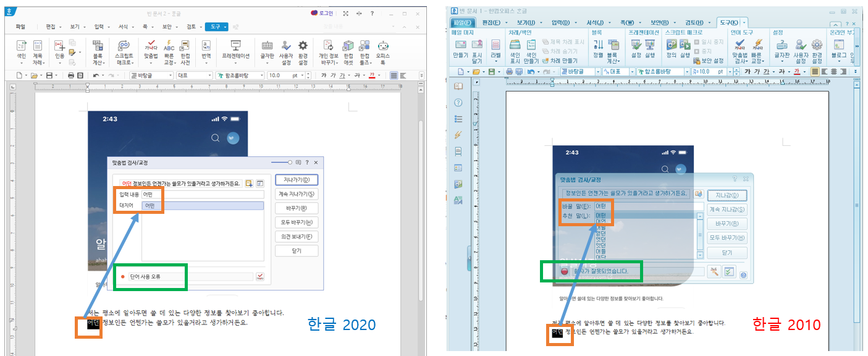Toggle the red checkmark option in 2020 dialog
Image resolution: width=868 pixels, height=356 pixels.
pos(260,276)
